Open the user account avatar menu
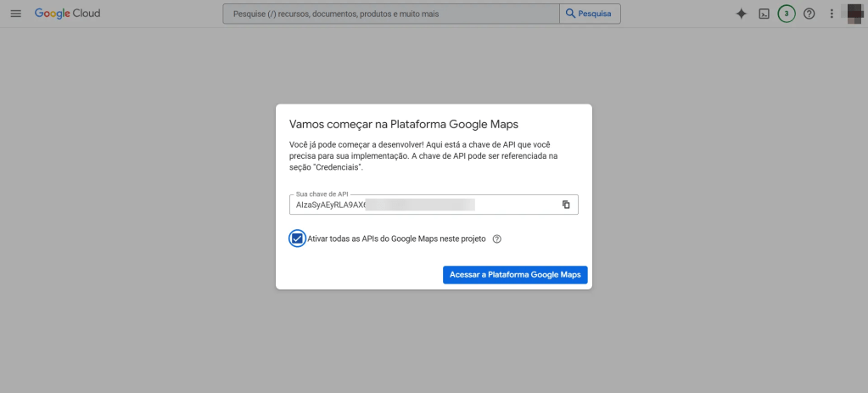Viewport: 868px width, 393px height. pos(855,14)
